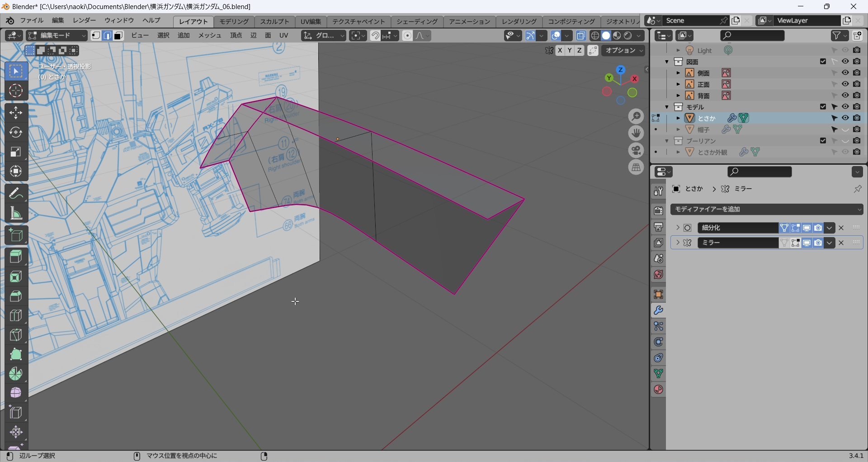This screenshot has height=462, width=868.
Task: Select the Rotate tool
Action: [x=16, y=132]
